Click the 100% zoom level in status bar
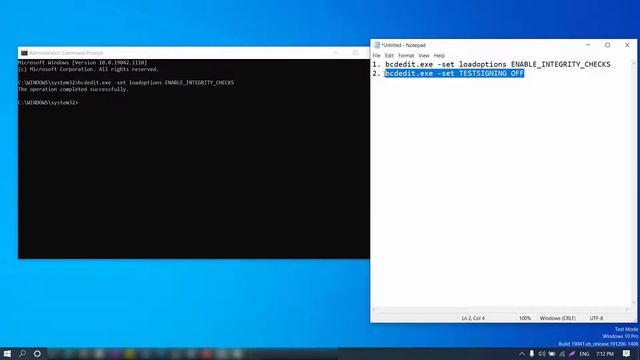640x360 pixels. [x=525, y=318]
